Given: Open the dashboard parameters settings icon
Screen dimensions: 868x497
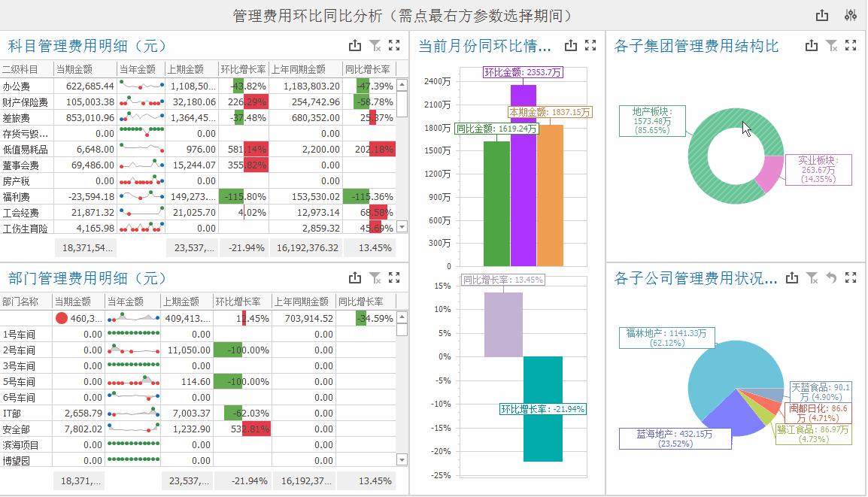Looking at the screenshot, I should (850, 16).
